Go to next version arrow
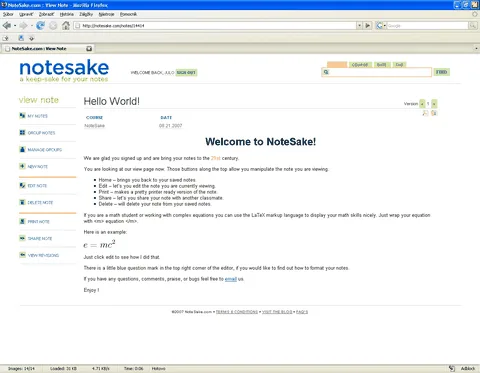This screenshot has width=480, height=373. click(434, 104)
